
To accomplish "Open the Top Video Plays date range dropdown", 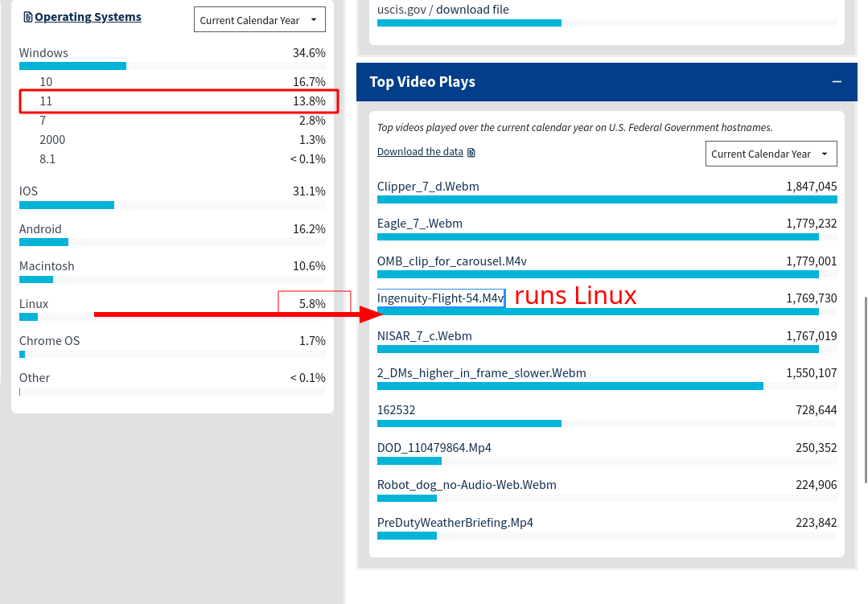I will [x=771, y=154].
